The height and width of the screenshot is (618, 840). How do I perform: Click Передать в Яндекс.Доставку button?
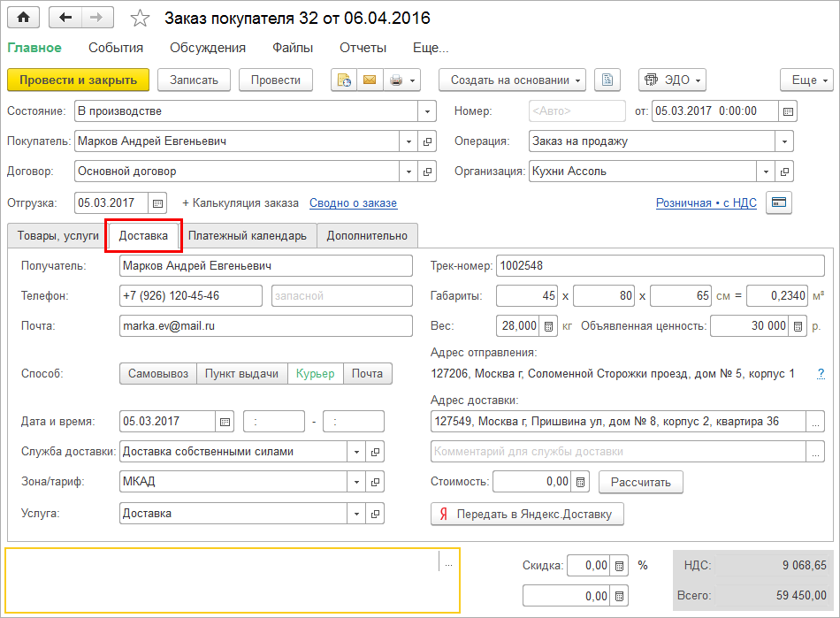pyautogui.click(x=527, y=514)
